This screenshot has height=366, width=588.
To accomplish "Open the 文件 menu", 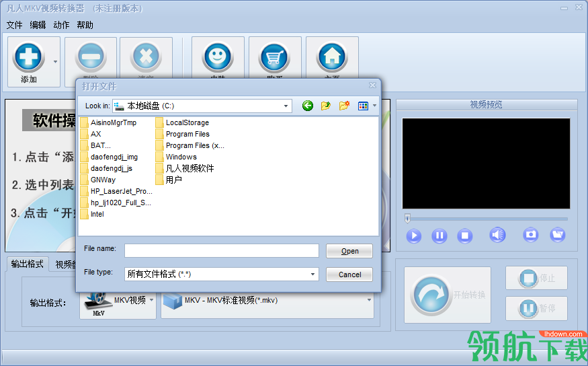I will coord(14,25).
